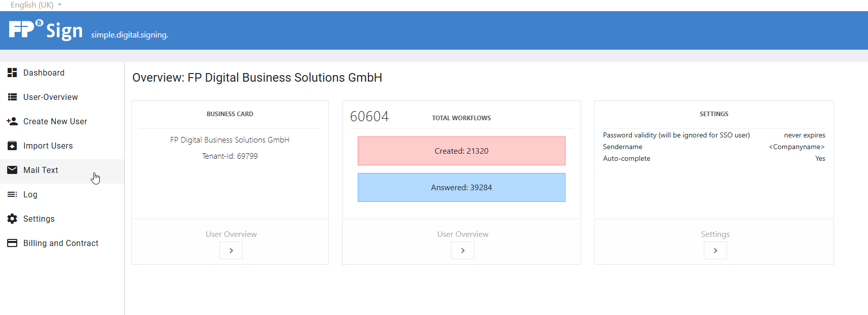Click arrow button under Settings card

715,251
